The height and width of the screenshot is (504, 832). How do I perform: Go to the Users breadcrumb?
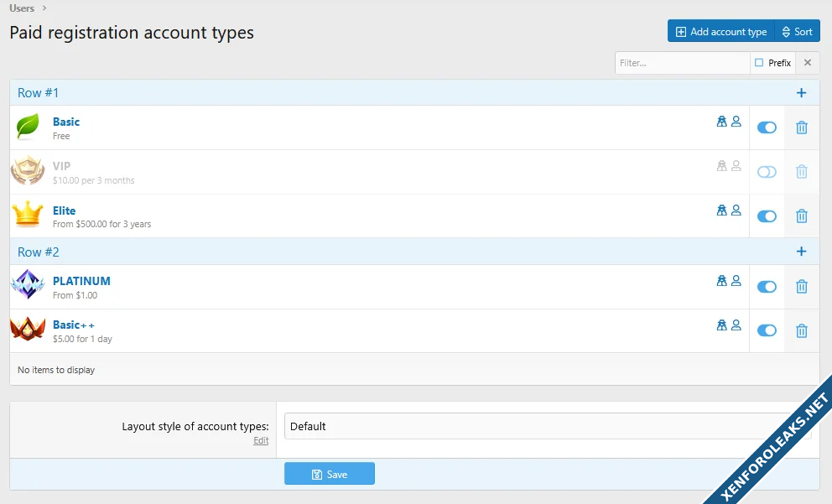coord(22,8)
